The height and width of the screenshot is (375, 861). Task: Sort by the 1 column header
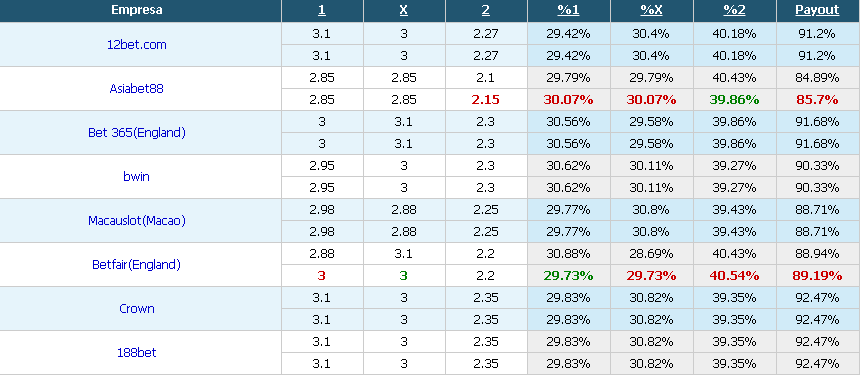coord(322,10)
